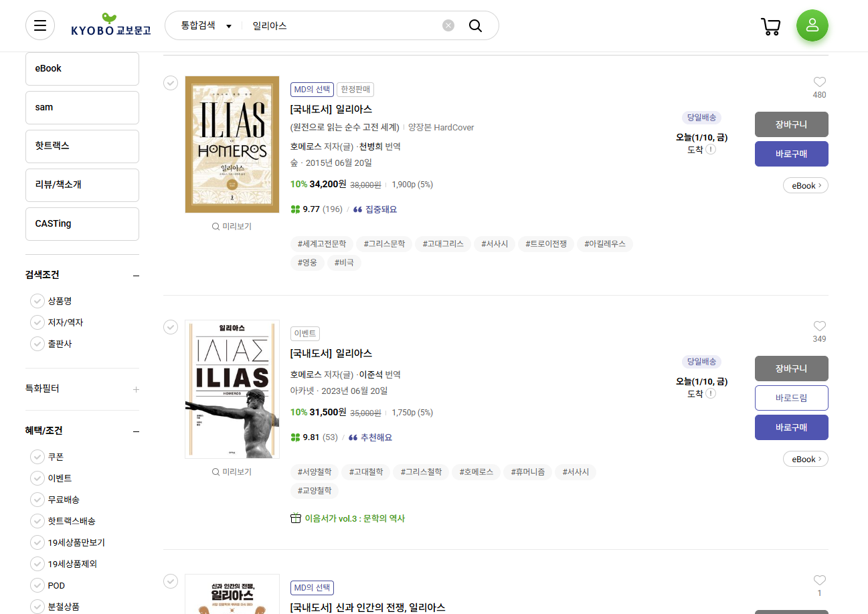Open the ILIAS HOMEROS gold book cover
This screenshot has height=614, width=868.
(x=232, y=144)
